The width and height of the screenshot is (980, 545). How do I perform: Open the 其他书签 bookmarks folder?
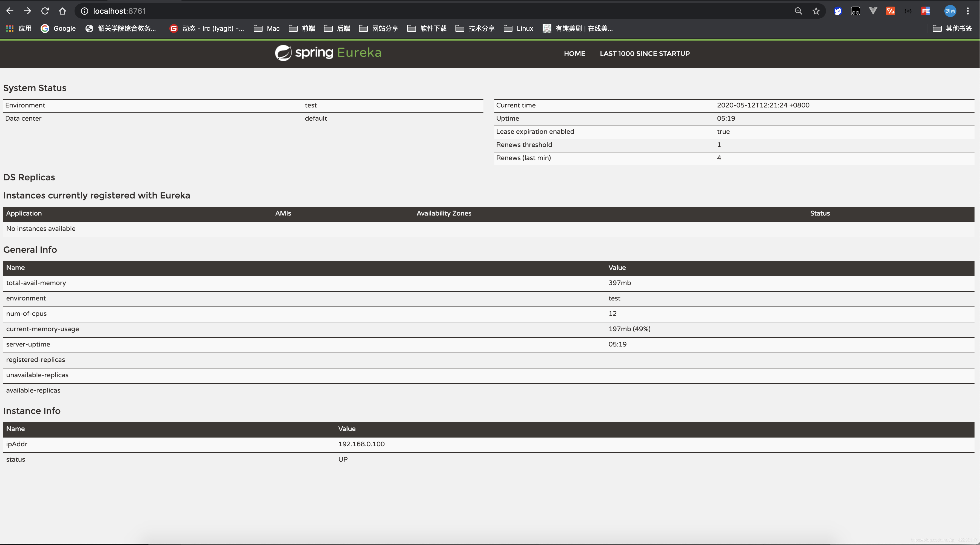952,28
